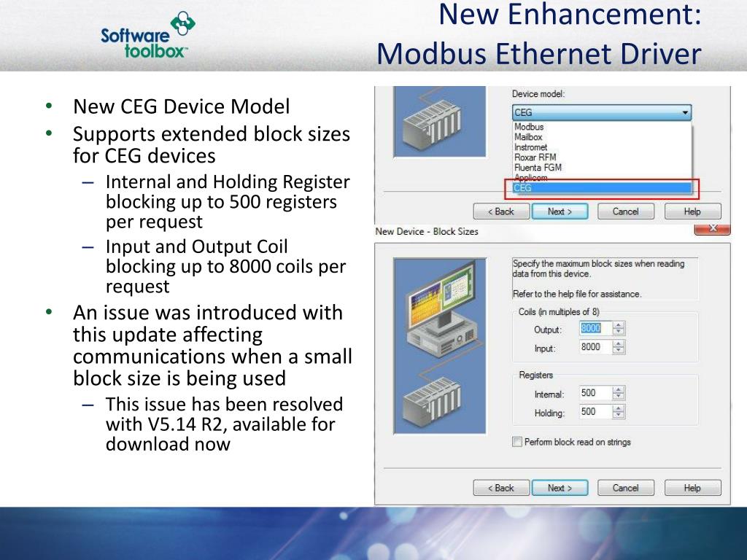The height and width of the screenshot is (560, 747).
Task: Click Next in the Block Sizes dialog
Action: click(x=560, y=488)
